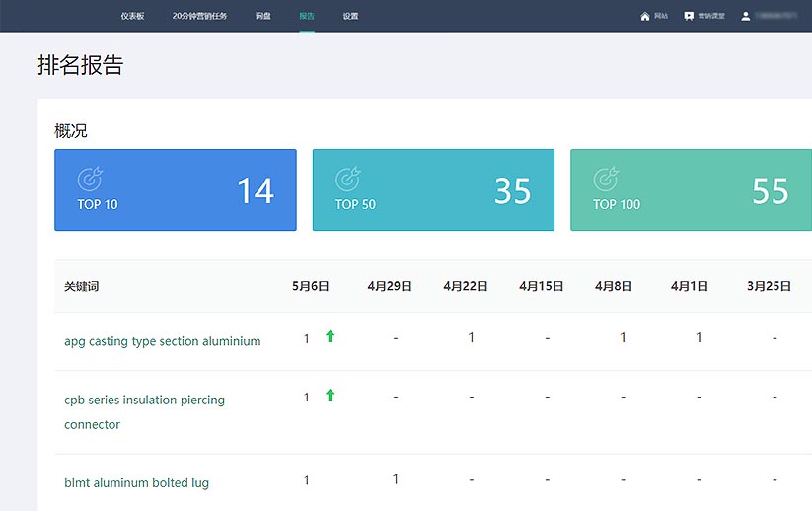Click the 5月6日 column header

(x=310, y=286)
